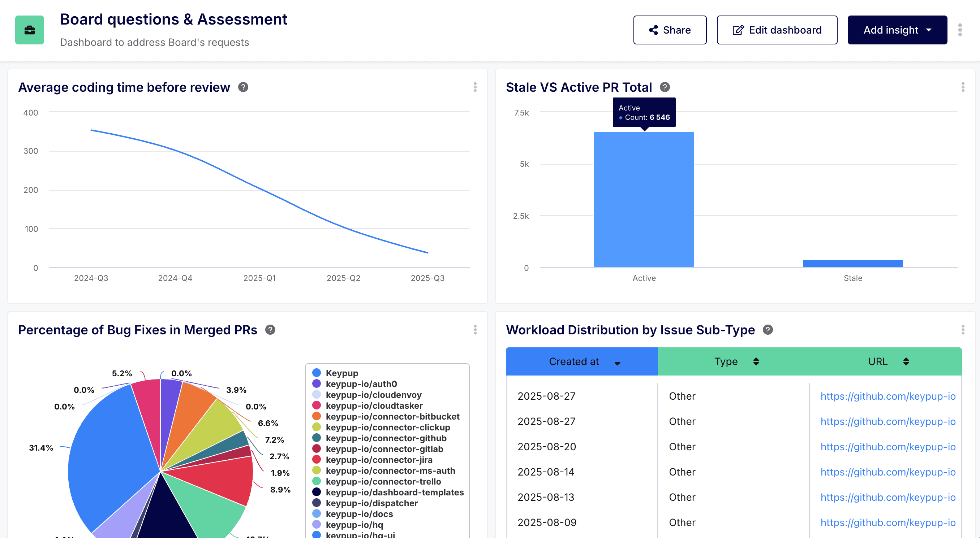980x538 pixels.
Task: Open help tooltip for Stale VS Active PR Total
Action: click(x=665, y=87)
